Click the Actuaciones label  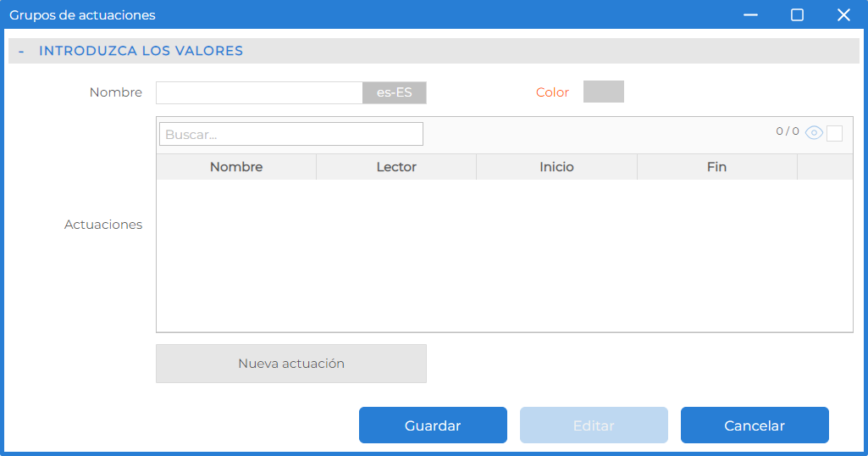103,225
